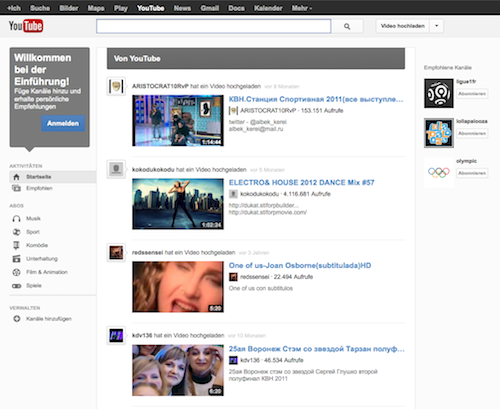Click small ARISTOCRAT10RvP icon next to view count
500x409 pixels.
point(233,111)
